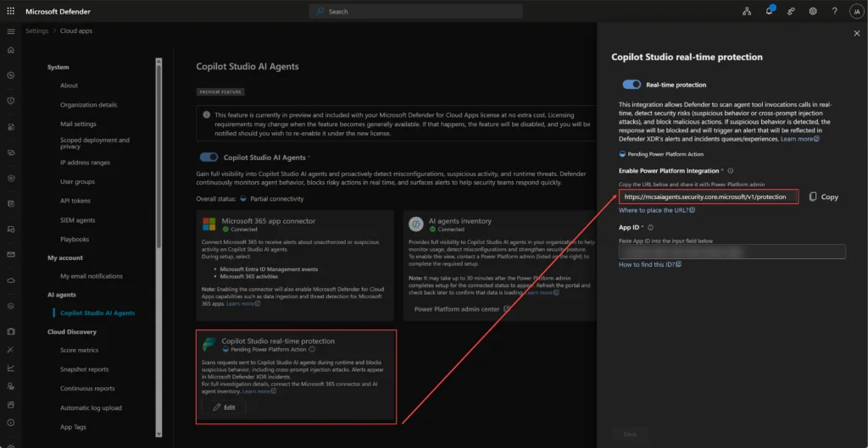Click the settings sidebar scrollbar down arrow
Image resolution: width=868 pixels, height=448 pixels.
(x=159, y=434)
